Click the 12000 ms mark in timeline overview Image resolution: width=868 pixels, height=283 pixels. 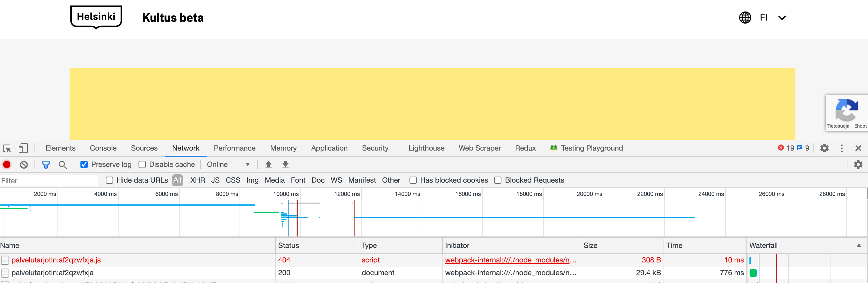pyautogui.click(x=347, y=194)
